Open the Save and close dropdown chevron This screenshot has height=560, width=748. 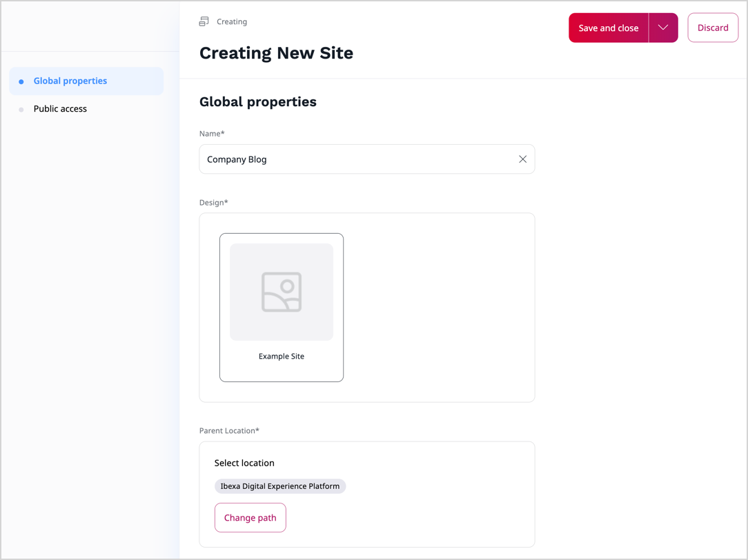(662, 28)
